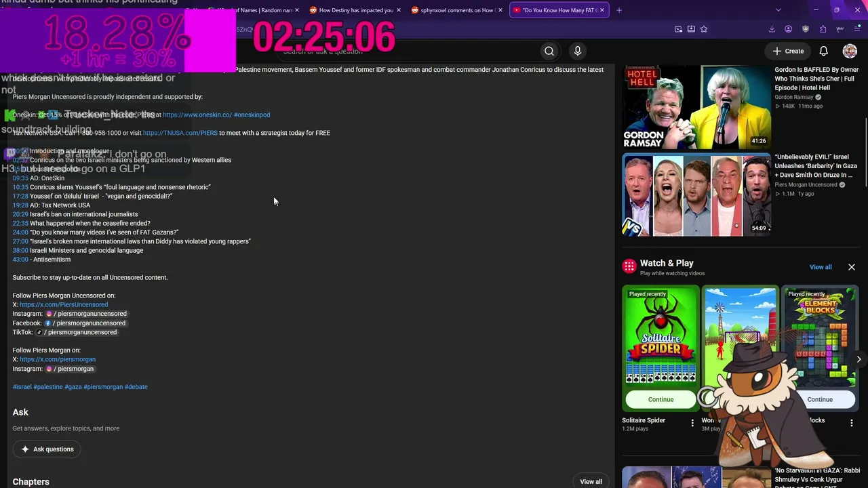Switch to sphynxowl comments tab

(x=456, y=10)
